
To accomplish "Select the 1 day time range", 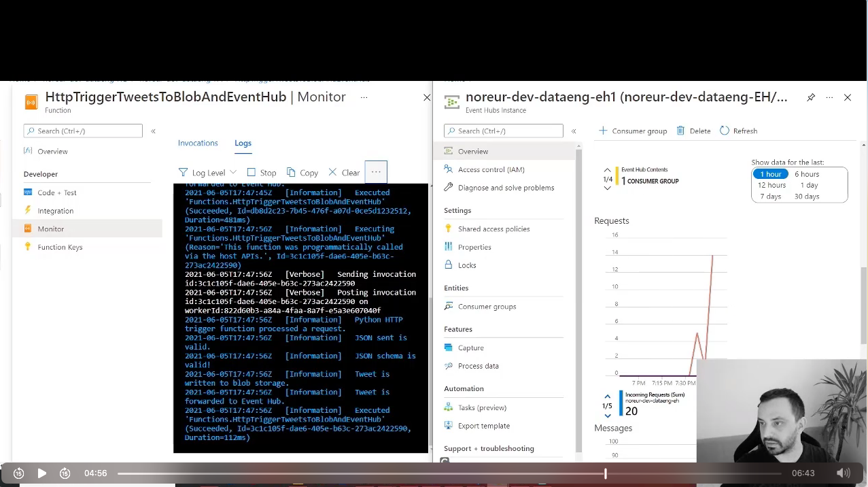I will pyautogui.click(x=809, y=185).
